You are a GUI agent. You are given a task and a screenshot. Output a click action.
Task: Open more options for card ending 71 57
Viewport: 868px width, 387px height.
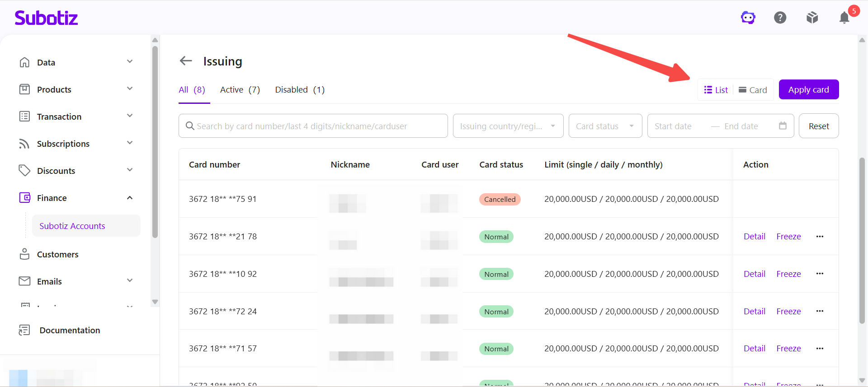coord(820,349)
